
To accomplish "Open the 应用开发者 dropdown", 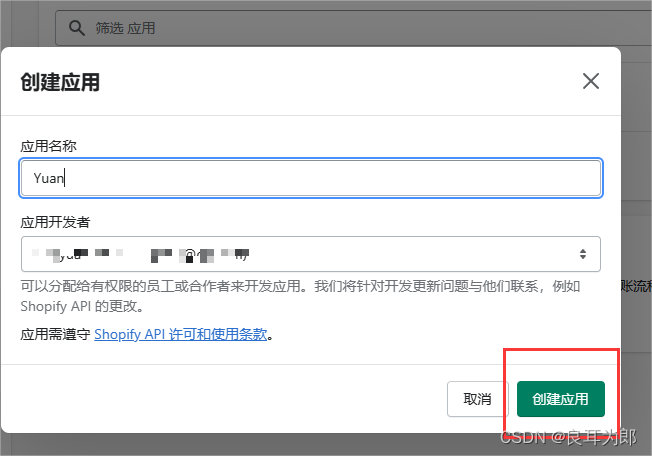I will [x=311, y=254].
